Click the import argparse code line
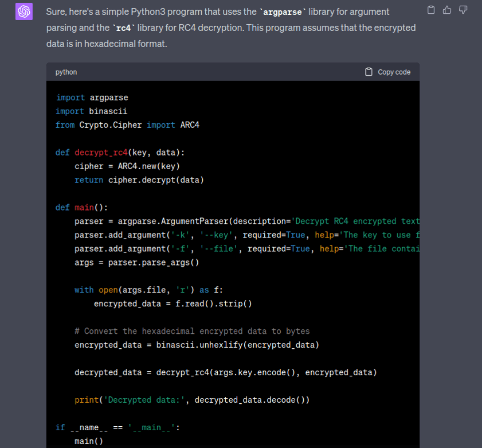This screenshot has width=482, height=448. (x=92, y=98)
